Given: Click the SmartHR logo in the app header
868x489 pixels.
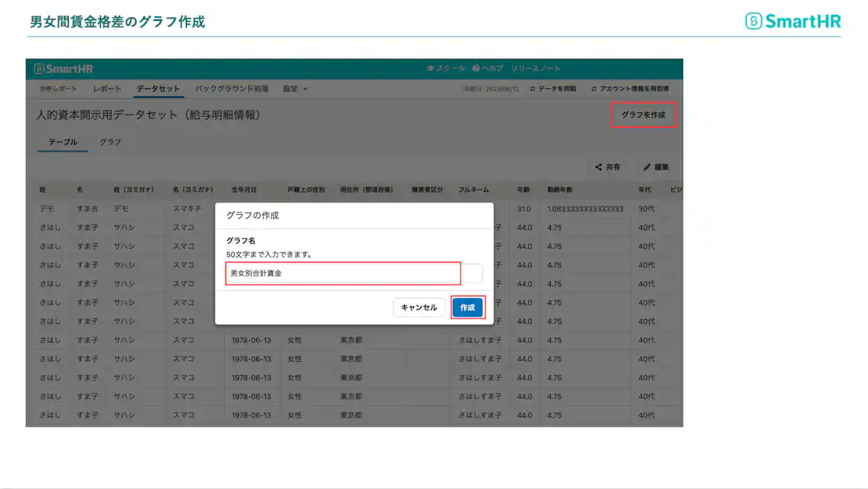Looking at the screenshot, I should [x=65, y=69].
